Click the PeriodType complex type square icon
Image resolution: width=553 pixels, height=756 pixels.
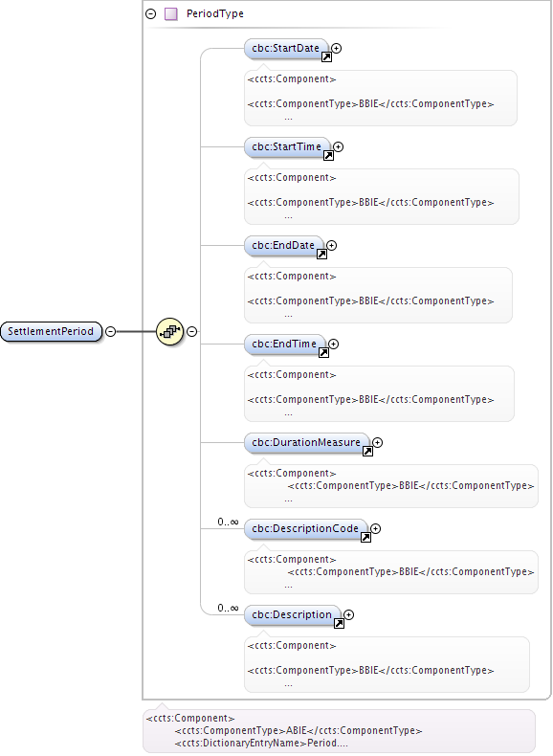[x=170, y=14]
